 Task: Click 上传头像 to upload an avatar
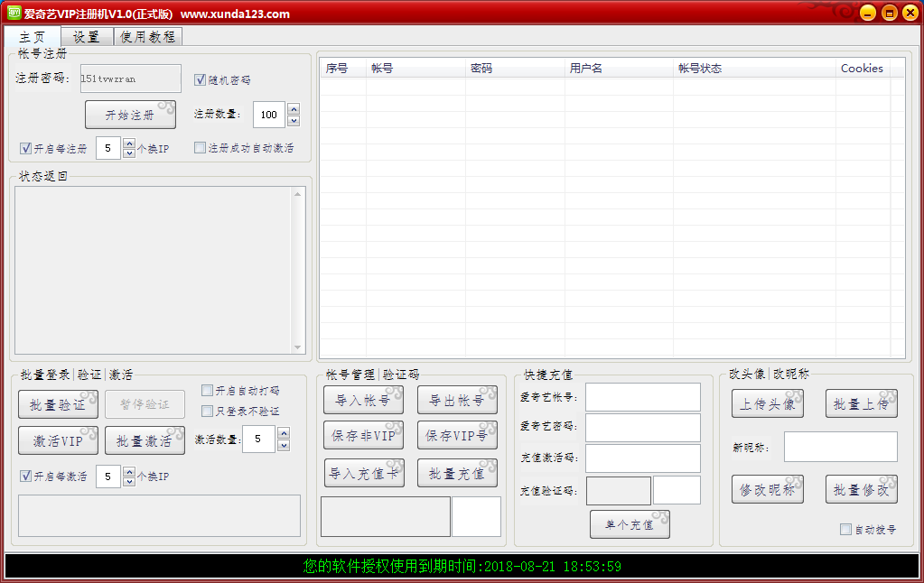click(767, 404)
